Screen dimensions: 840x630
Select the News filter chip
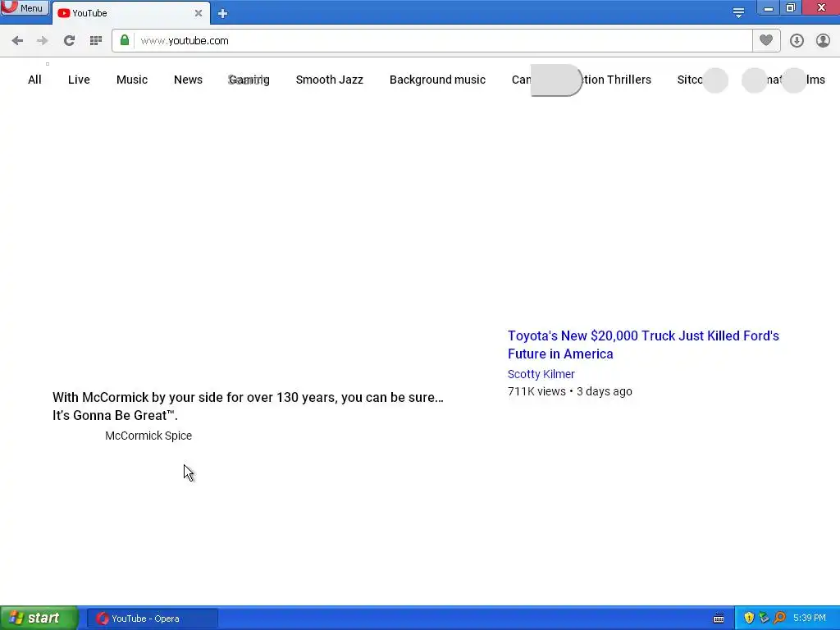point(188,80)
